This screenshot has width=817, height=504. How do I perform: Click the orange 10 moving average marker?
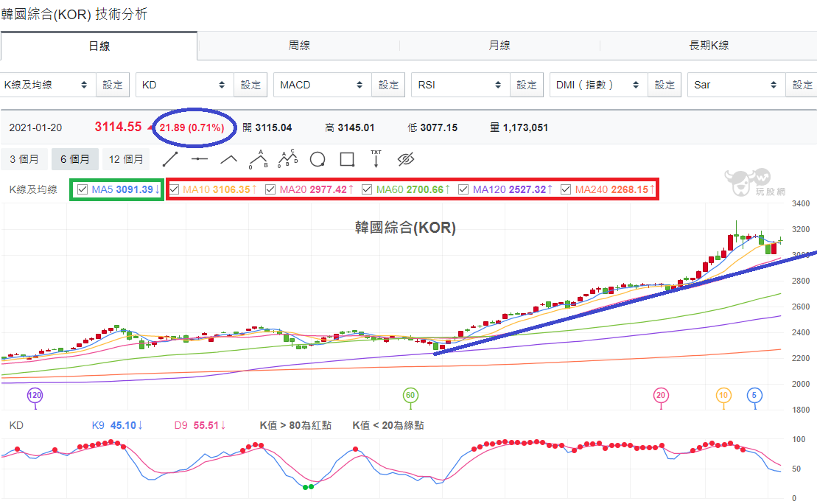pos(723,395)
